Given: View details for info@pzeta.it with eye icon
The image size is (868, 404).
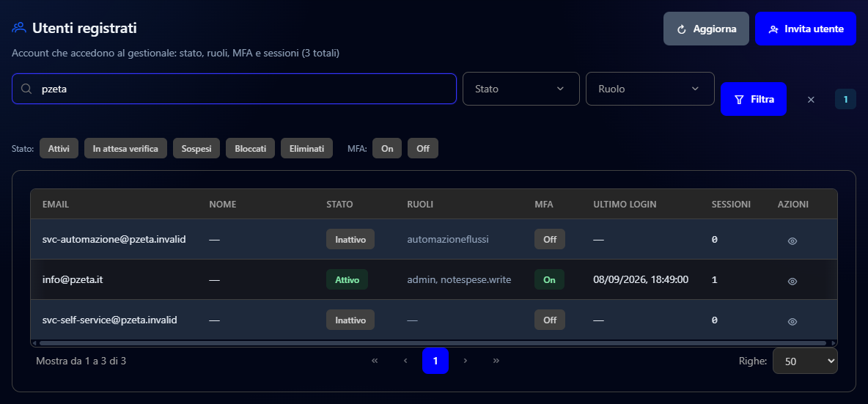Looking at the screenshot, I should click(792, 281).
